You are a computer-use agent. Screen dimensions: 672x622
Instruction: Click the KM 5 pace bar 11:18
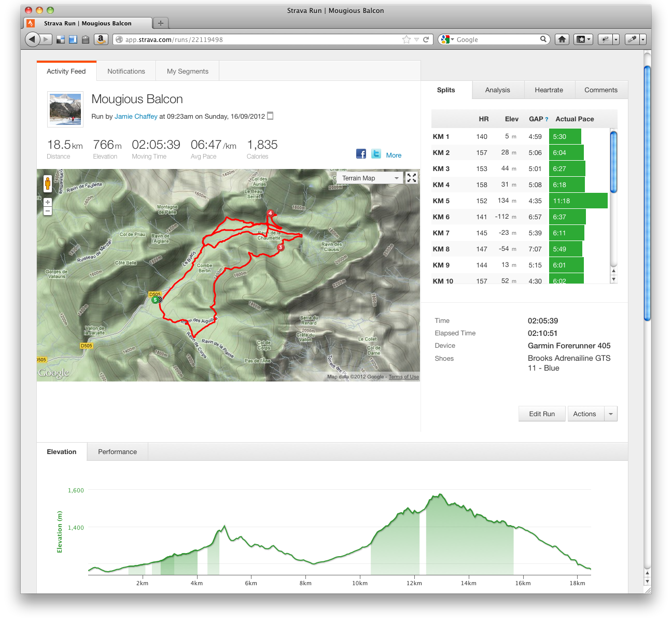[x=578, y=201]
